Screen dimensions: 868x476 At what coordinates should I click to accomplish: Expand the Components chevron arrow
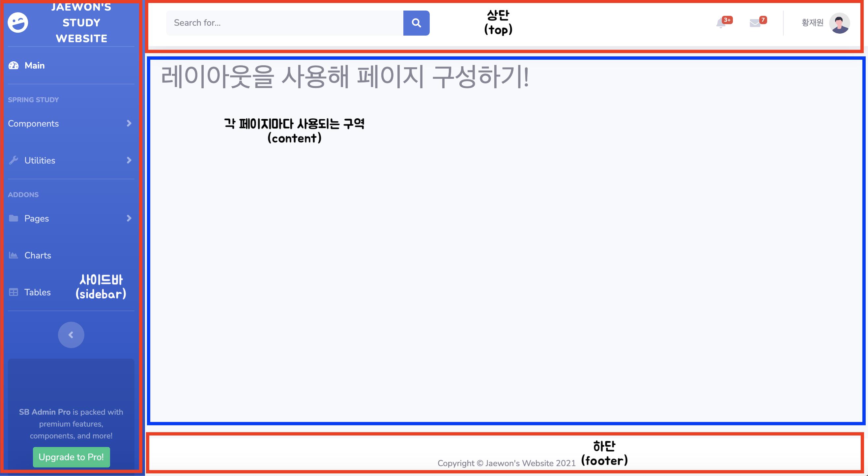pyautogui.click(x=129, y=123)
